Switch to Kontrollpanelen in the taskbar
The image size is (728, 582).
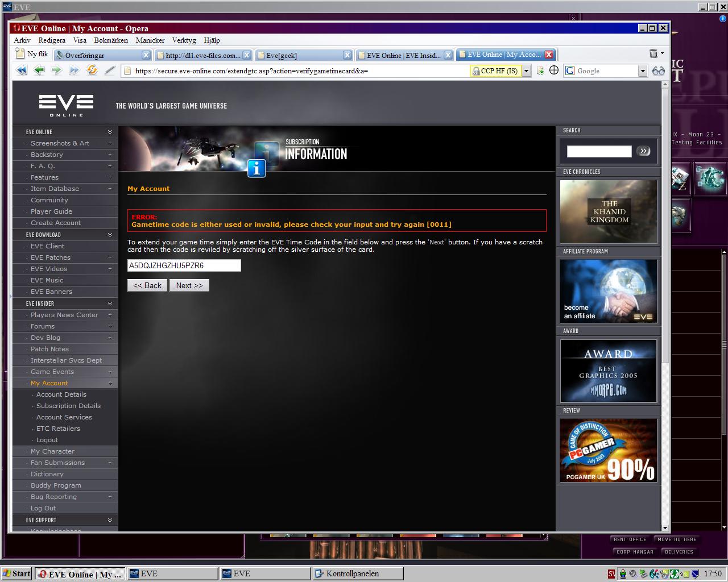(x=357, y=573)
